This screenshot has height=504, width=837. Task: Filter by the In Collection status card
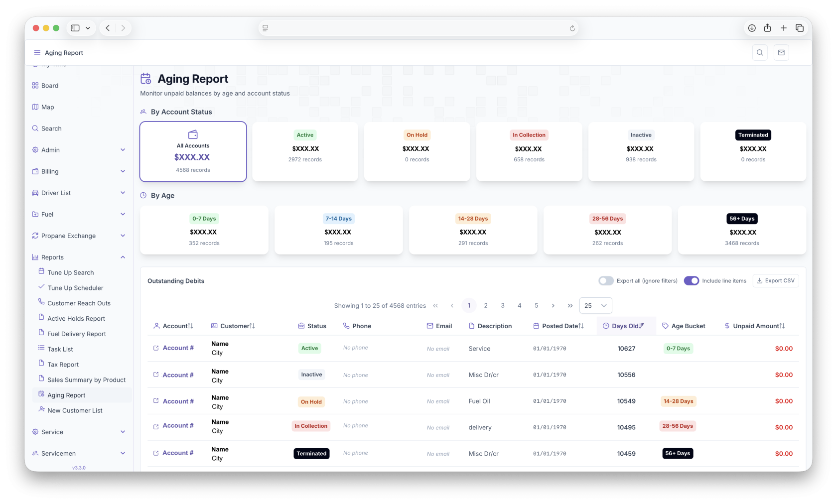[x=529, y=151]
